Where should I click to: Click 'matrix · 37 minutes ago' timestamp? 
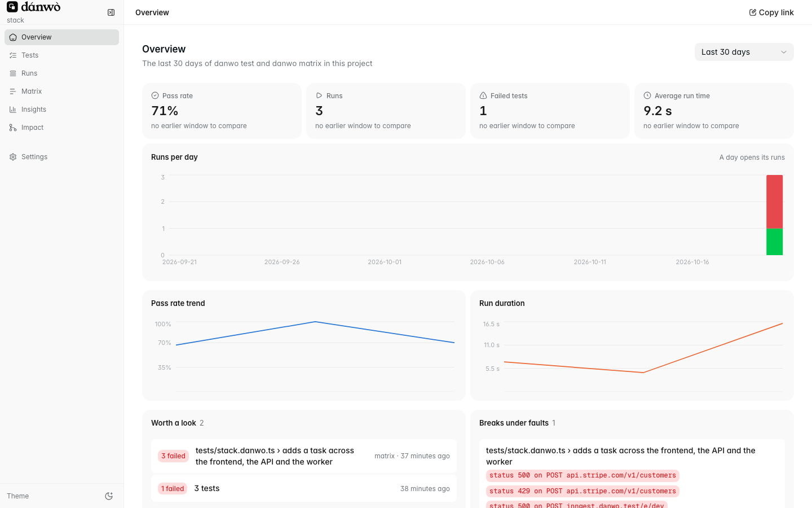coord(412,456)
